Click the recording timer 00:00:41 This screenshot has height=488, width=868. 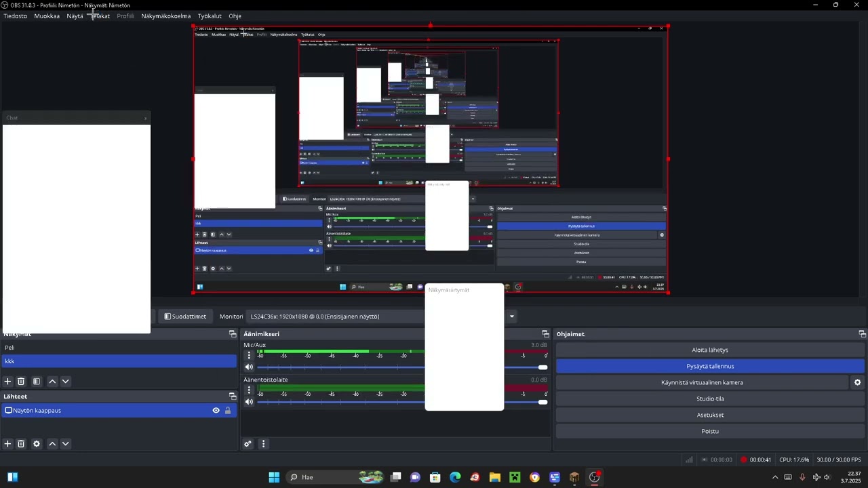760,460
